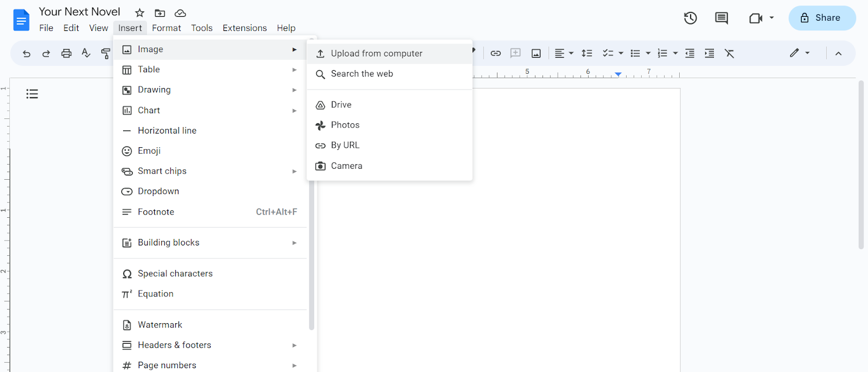Click the undo arrow icon
Screen dimensions: 868x372
26,53
